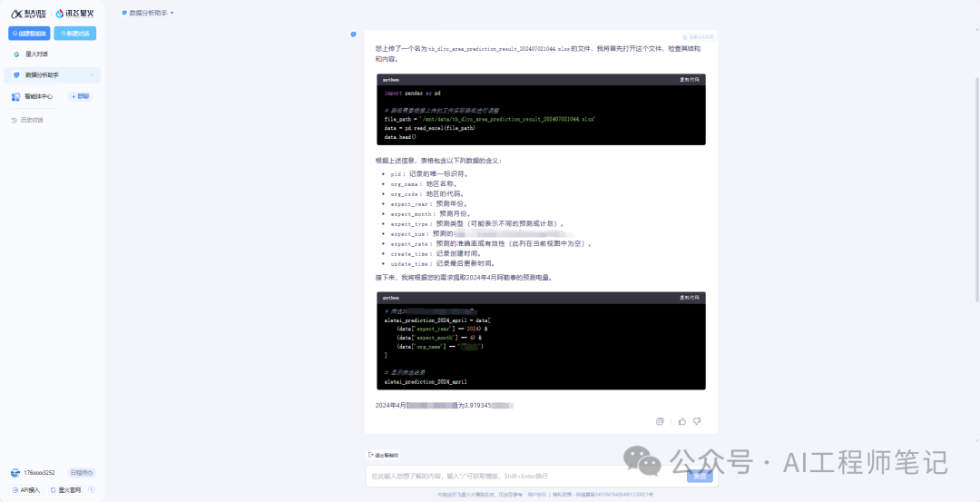Click the 'expect_type' bullet item
980x502 pixels.
coord(478,224)
